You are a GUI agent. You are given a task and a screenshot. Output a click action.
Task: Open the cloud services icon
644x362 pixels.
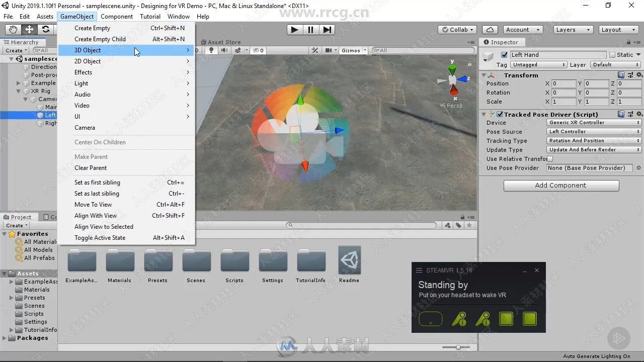[x=490, y=30]
